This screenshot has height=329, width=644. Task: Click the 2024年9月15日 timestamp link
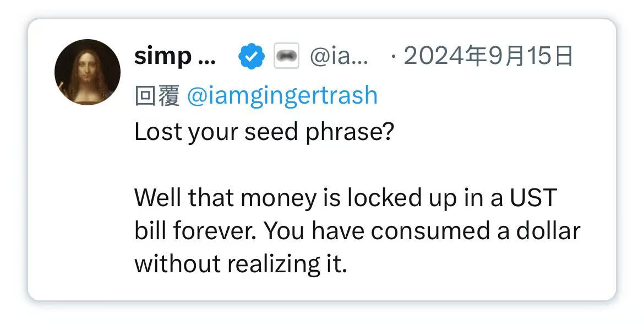tap(489, 55)
